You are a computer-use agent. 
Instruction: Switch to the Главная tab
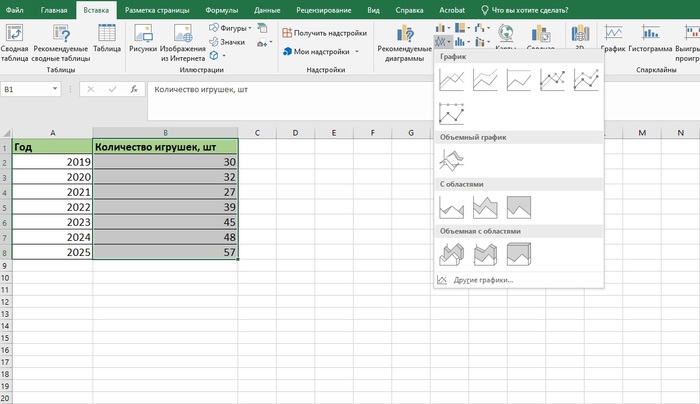click(x=54, y=9)
